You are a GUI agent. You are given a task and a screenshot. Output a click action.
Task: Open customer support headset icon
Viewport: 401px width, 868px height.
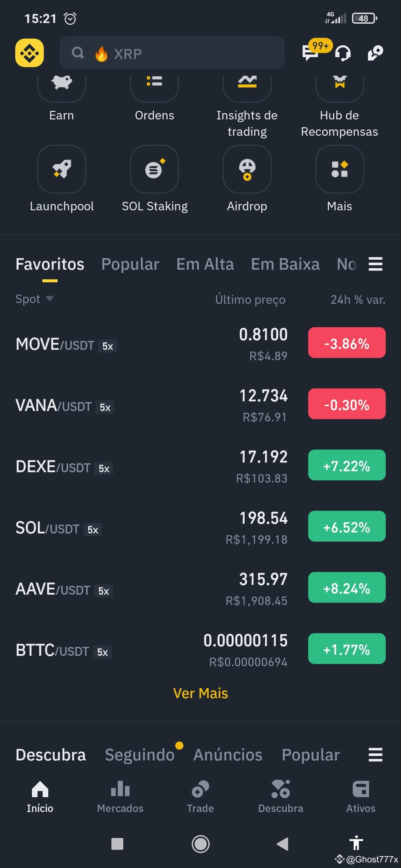coord(343,53)
